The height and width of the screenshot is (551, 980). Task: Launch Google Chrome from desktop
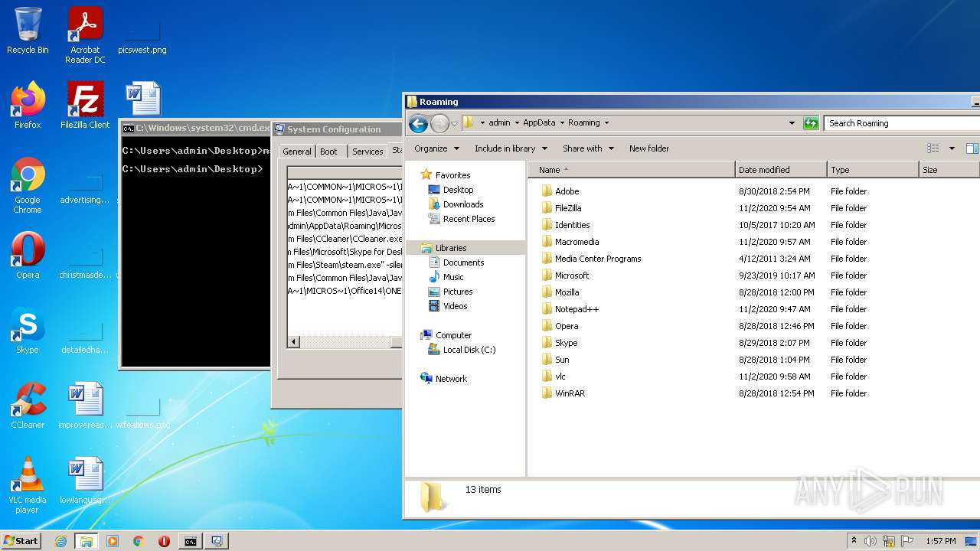[x=28, y=185]
